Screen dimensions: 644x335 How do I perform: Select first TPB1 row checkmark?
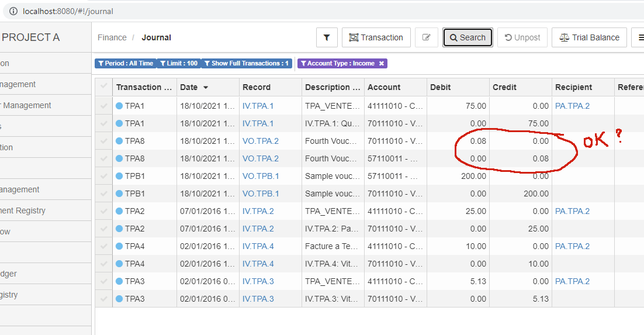pyautogui.click(x=103, y=176)
